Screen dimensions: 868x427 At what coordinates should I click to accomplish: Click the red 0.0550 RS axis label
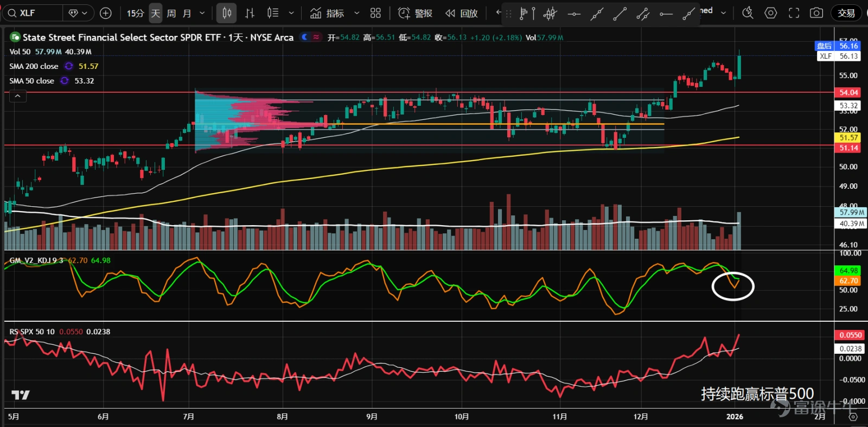click(850, 335)
